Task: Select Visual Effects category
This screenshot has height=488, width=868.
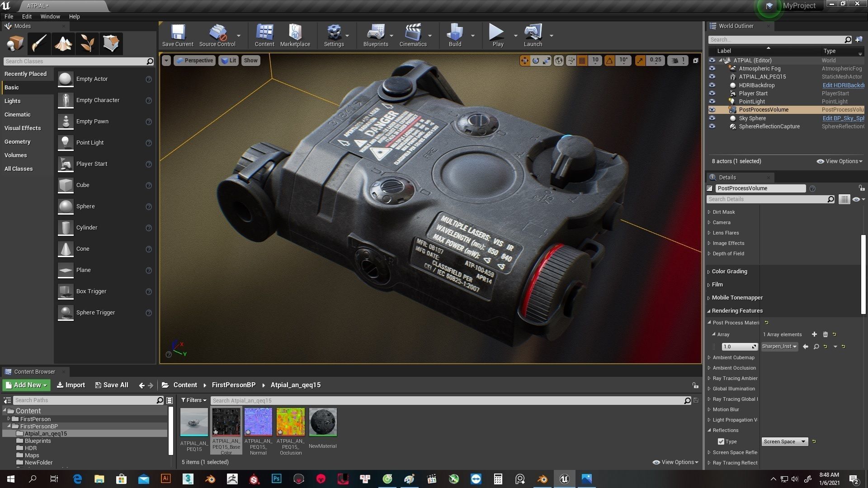Action: pyautogui.click(x=23, y=128)
